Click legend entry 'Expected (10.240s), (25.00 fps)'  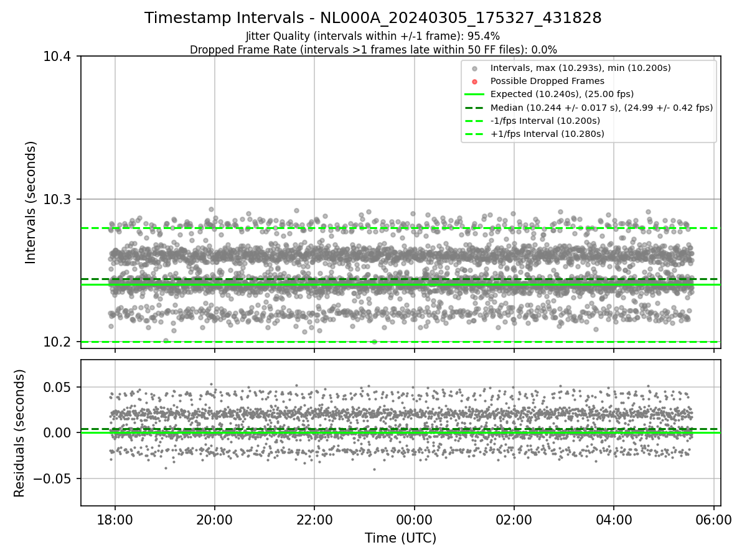[x=562, y=94]
